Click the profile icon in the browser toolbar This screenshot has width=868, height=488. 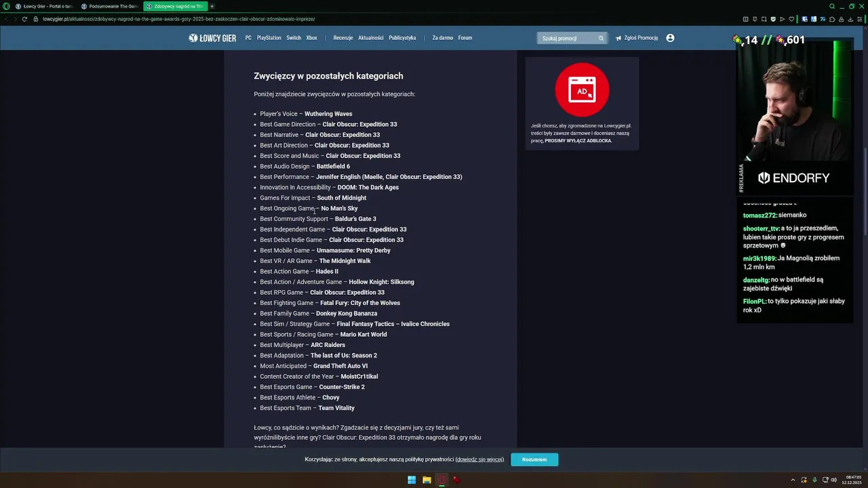[842, 19]
